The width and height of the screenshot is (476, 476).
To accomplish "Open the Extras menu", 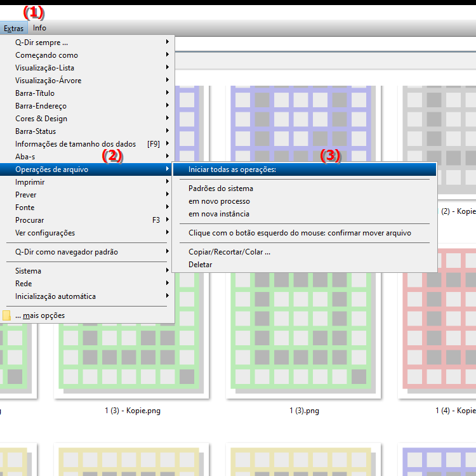I will [13, 28].
